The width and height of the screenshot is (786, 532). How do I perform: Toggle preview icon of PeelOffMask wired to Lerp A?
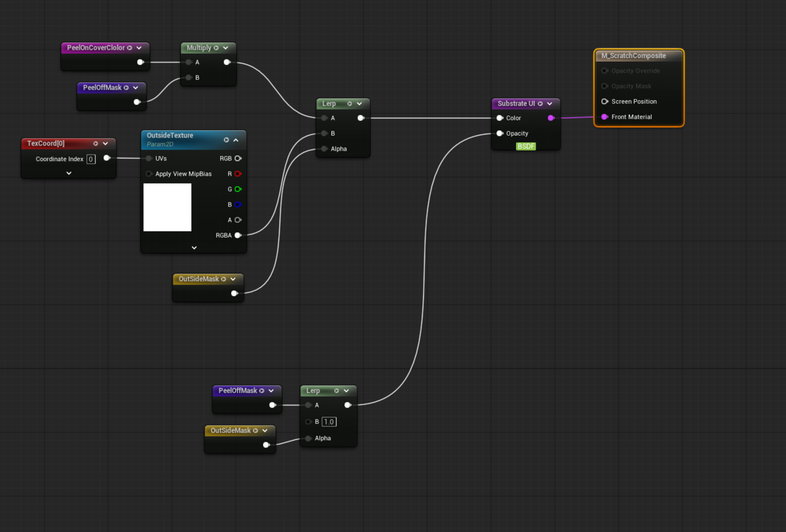tap(262, 390)
